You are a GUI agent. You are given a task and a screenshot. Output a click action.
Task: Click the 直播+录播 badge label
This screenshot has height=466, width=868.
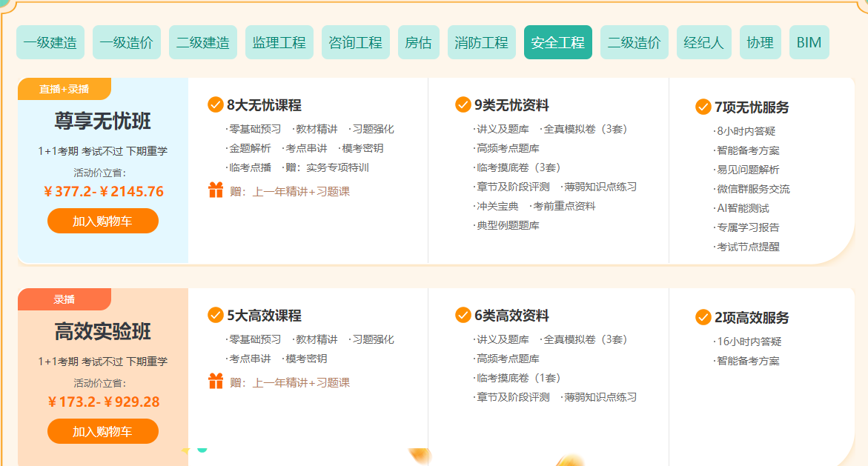[x=64, y=89]
